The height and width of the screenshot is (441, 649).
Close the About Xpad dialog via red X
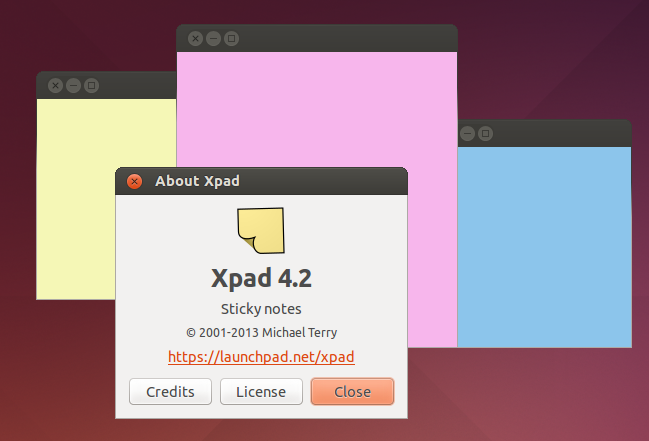coord(135,181)
